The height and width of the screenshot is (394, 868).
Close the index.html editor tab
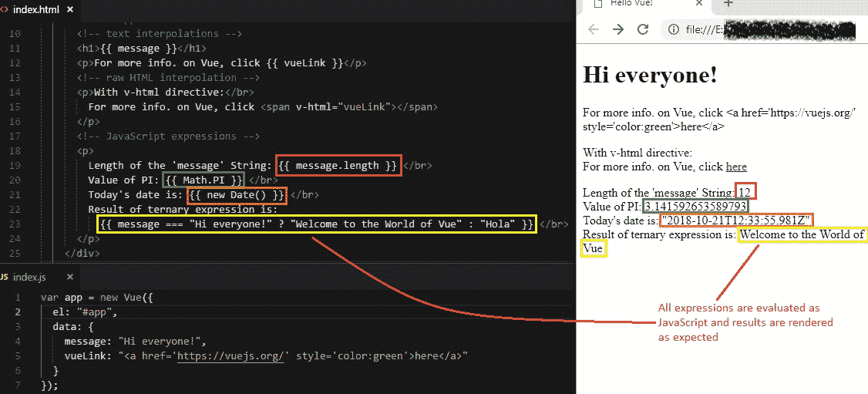(x=69, y=10)
